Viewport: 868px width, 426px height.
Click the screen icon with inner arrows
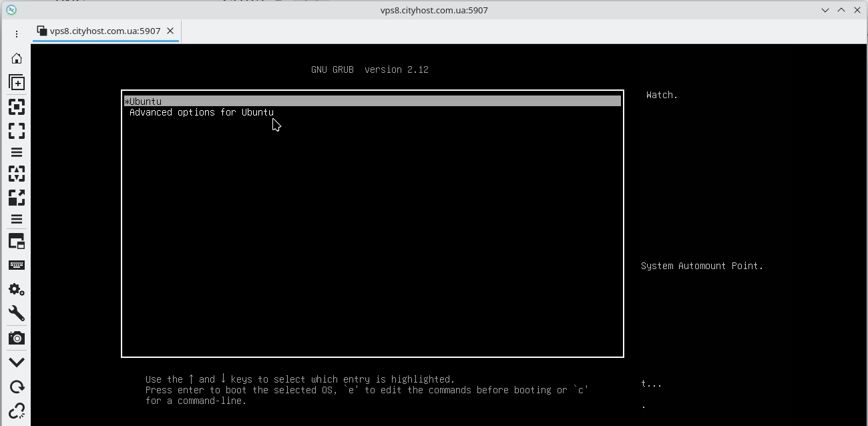[17, 174]
